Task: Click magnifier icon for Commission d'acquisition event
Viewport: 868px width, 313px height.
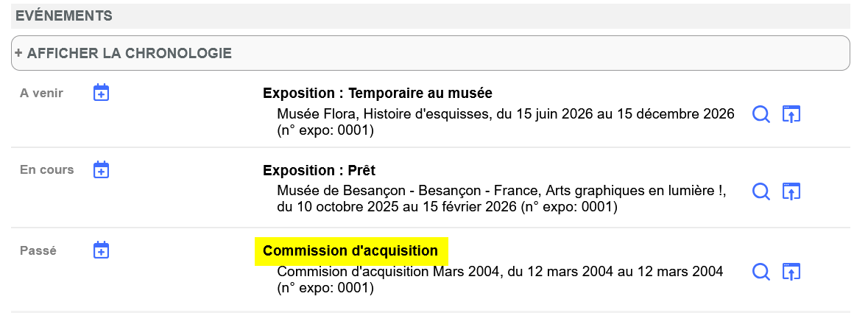Action: 761,272
